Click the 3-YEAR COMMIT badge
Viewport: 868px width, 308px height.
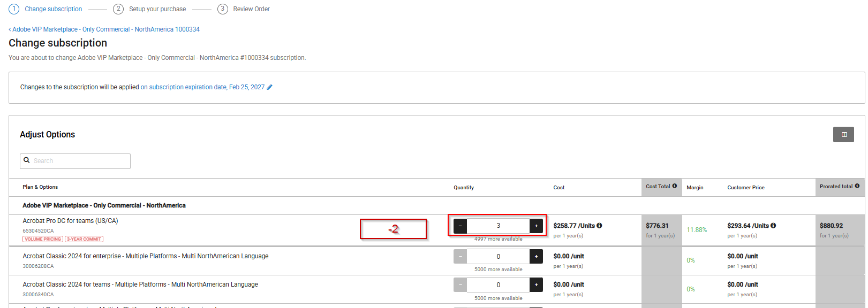pos(84,239)
